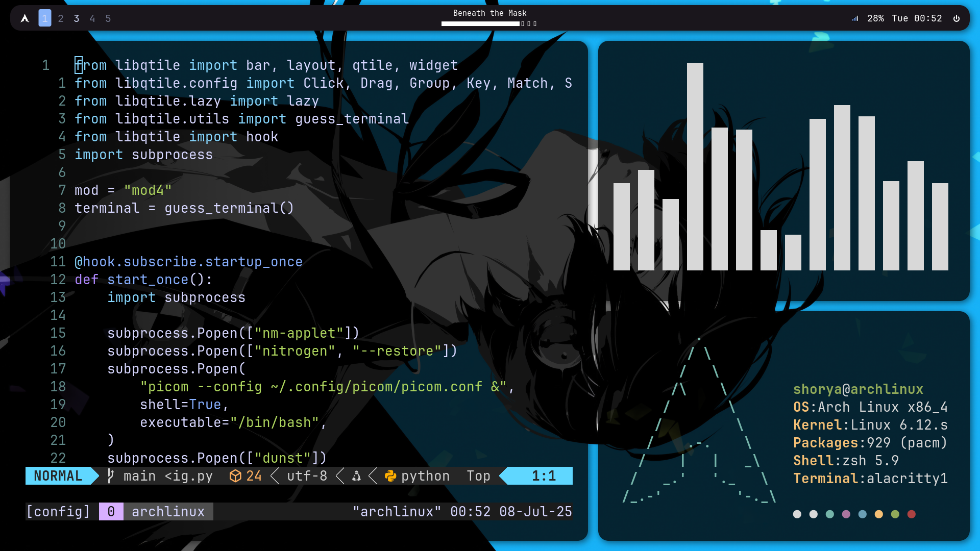Viewport: 980px width, 551px height.
Task: Click the tallest bar in the audio visualizer
Action: click(x=695, y=166)
